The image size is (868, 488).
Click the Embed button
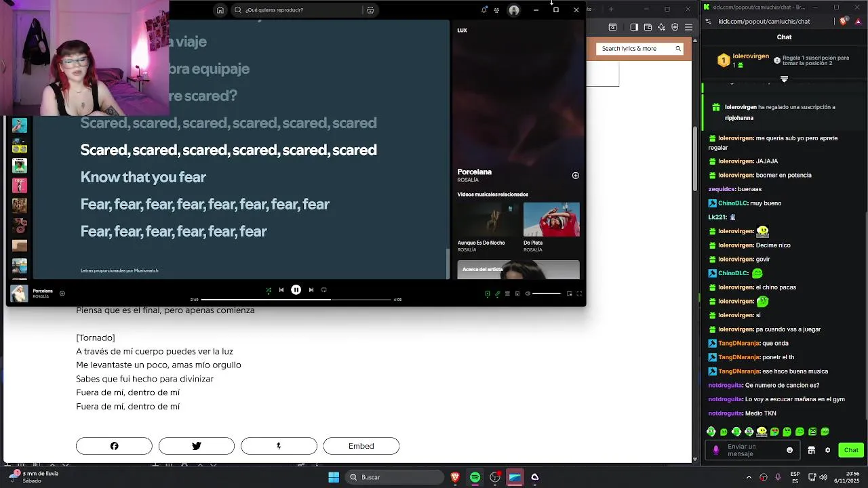(361, 446)
